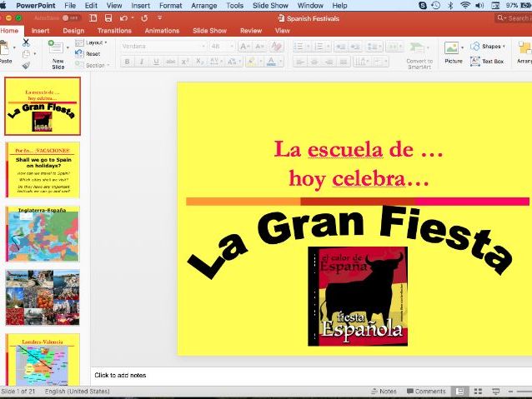This screenshot has height=399, width=532.
Task: Switch to Normal view icon
Action: (x=459, y=392)
